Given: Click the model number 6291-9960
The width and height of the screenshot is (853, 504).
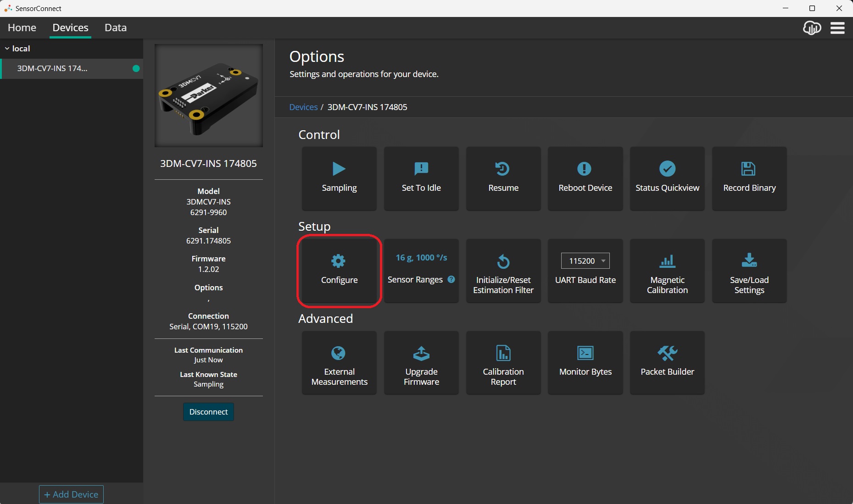Looking at the screenshot, I should (208, 212).
